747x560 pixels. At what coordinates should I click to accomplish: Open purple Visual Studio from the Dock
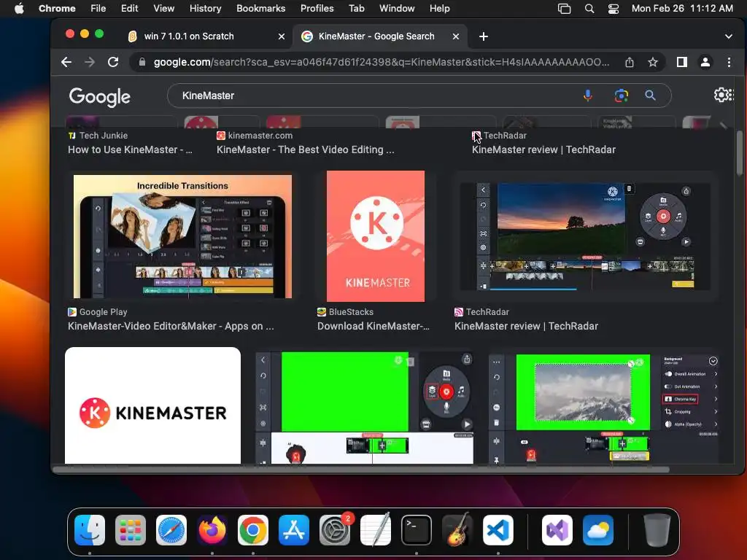(x=557, y=530)
